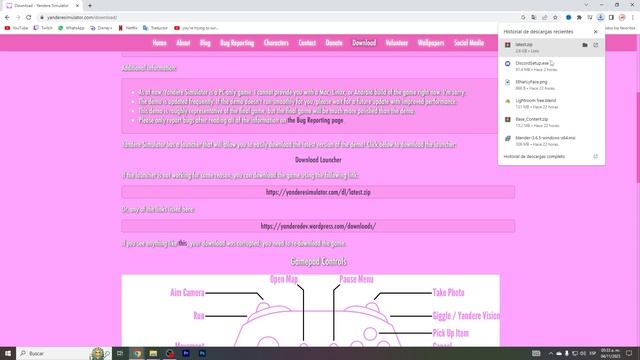Open File Explorer from the taskbar
The image size is (640, 360).
pyautogui.click(x=153, y=353)
